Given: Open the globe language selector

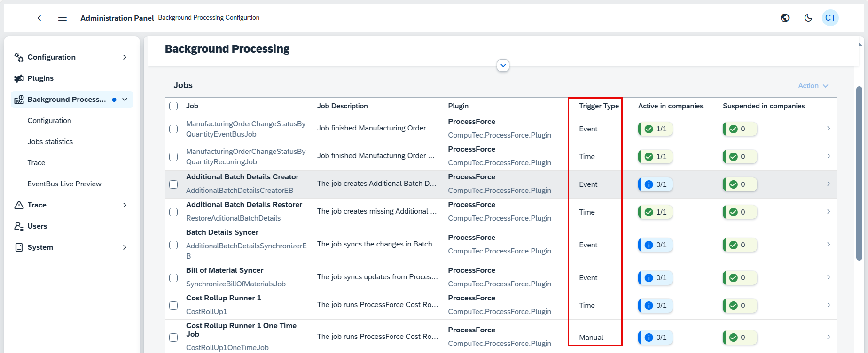Looking at the screenshot, I should [785, 18].
